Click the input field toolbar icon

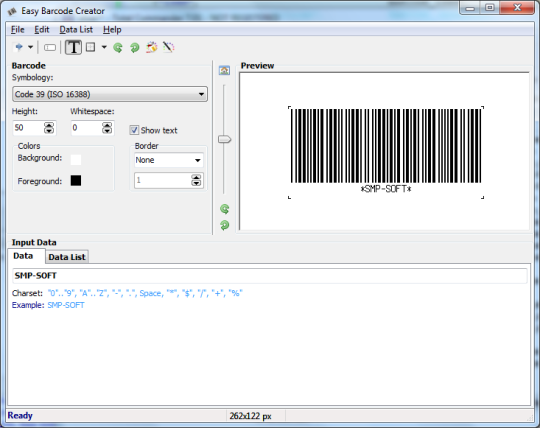(50, 48)
